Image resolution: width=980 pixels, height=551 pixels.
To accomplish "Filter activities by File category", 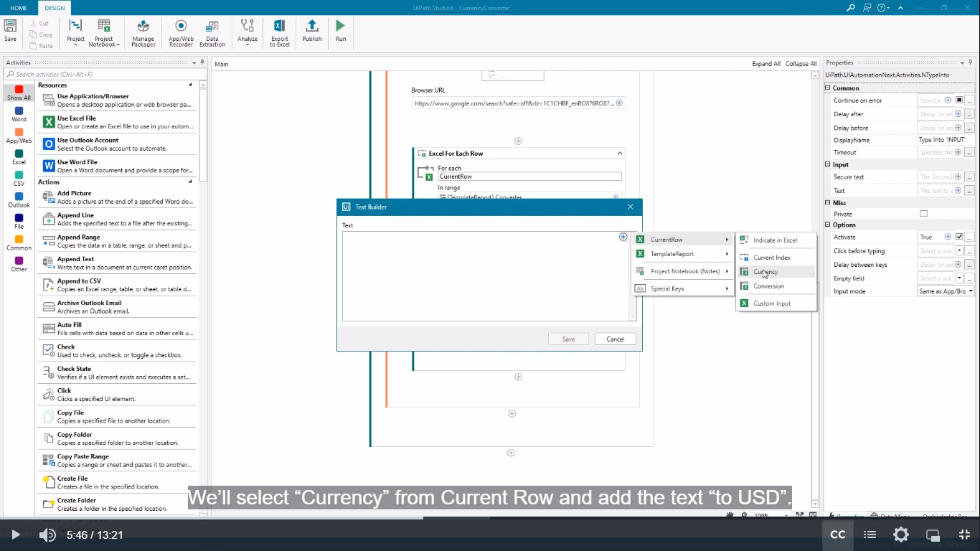I will (x=19, y=222).
